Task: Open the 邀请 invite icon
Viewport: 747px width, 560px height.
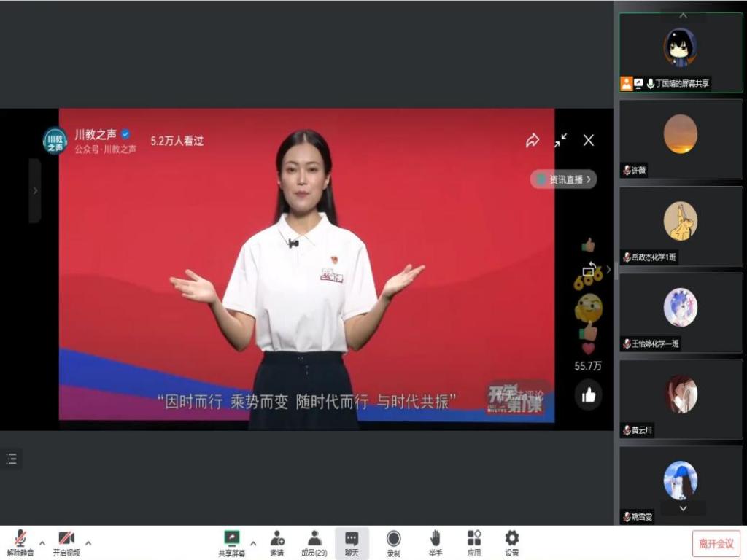Action: (x=277, y=542)
